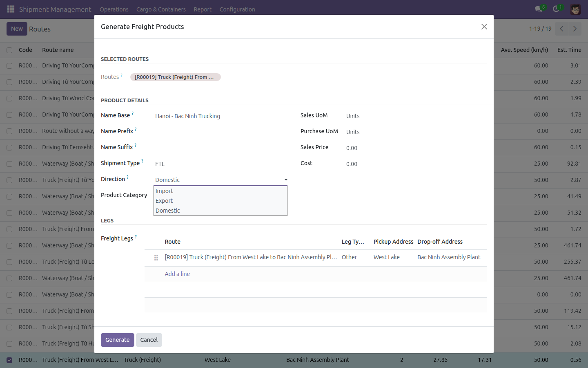Add a line to freight legs
588x368 pixels.
click(177, 274)
